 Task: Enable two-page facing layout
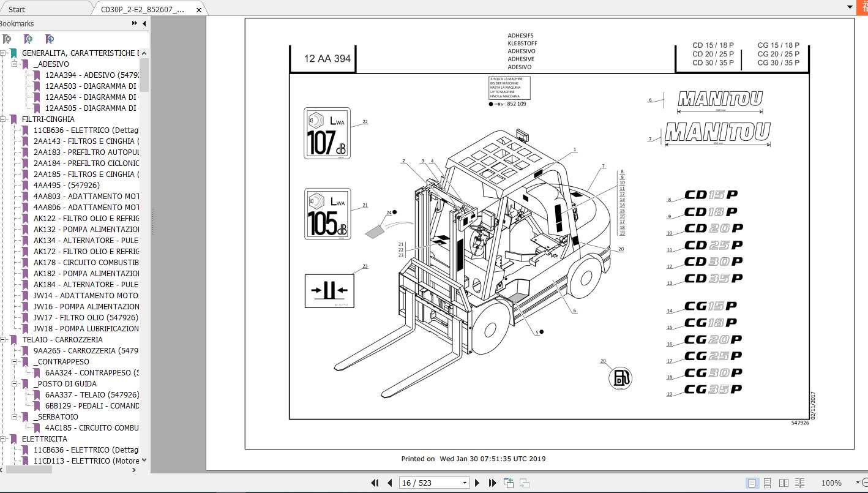(784, 483)
